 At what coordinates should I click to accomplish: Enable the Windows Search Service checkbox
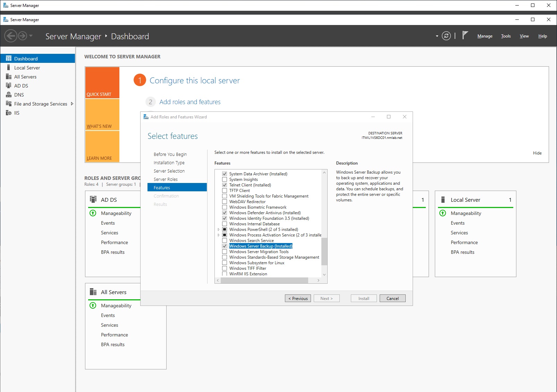[225, 240]
